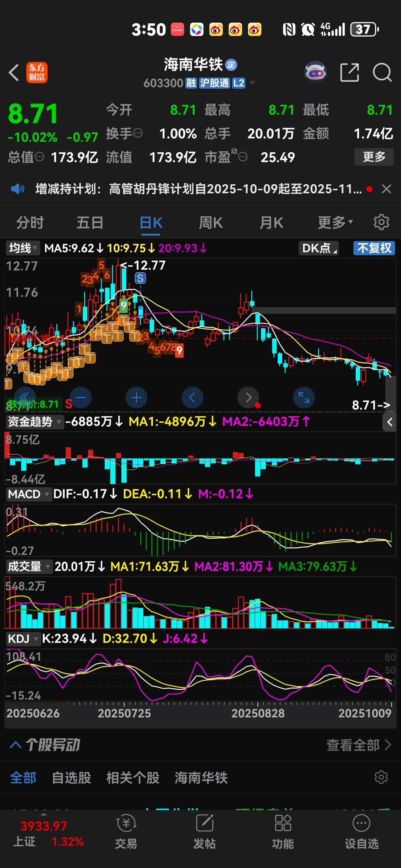The height and width of the screenshot is (868, 401).
Task: Switch to 分时 tab
Action: click(x=30, y=223)
